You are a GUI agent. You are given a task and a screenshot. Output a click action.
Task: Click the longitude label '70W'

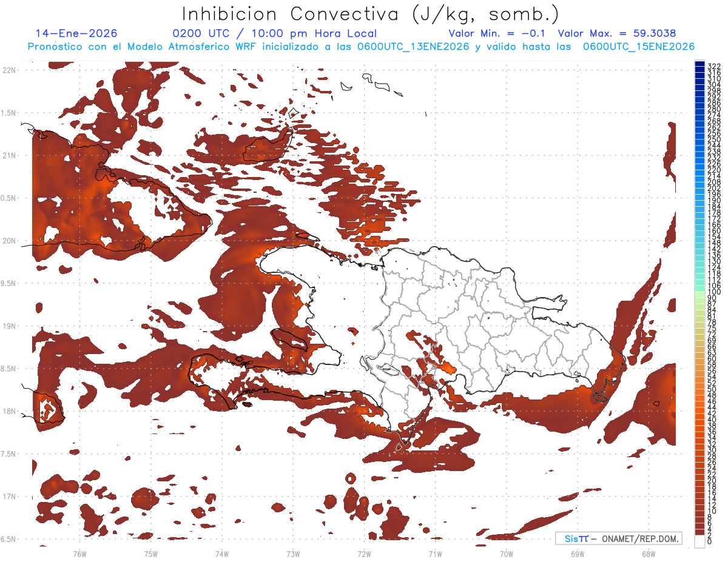point(507,554)
